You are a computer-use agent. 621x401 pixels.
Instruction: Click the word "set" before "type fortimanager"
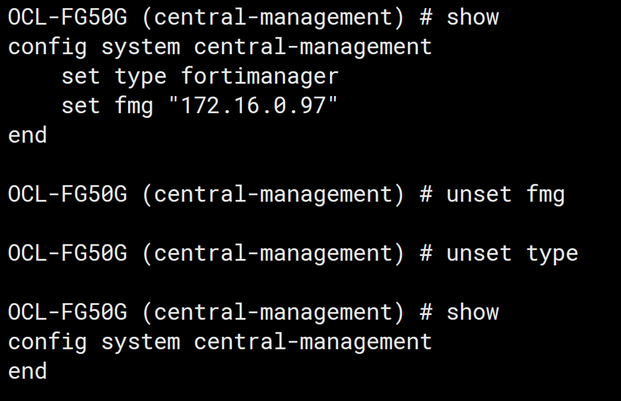[80, 76]
